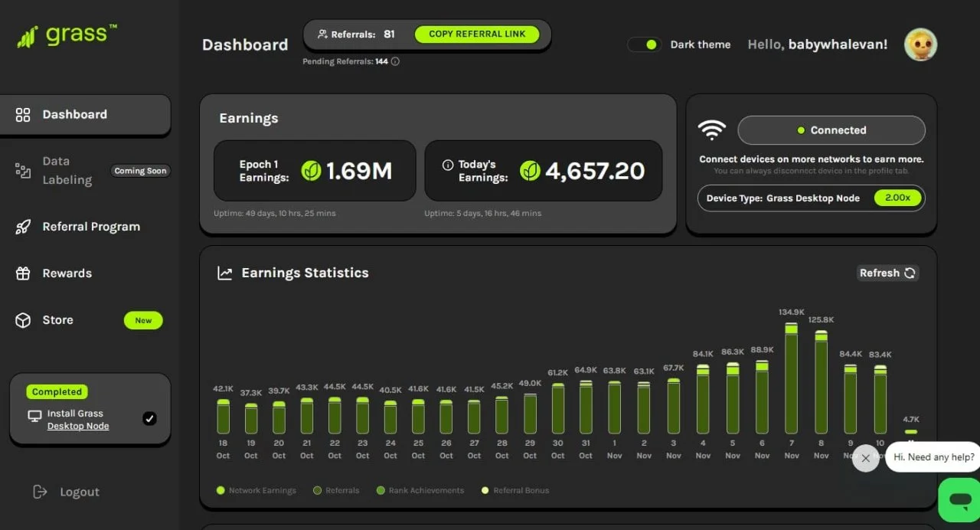
Task: Click the Today's Earnings info icon
Action: (448, 165)
